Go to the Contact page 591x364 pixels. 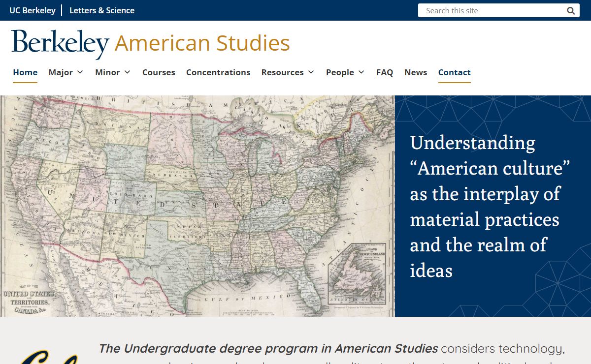click(454, 72)
